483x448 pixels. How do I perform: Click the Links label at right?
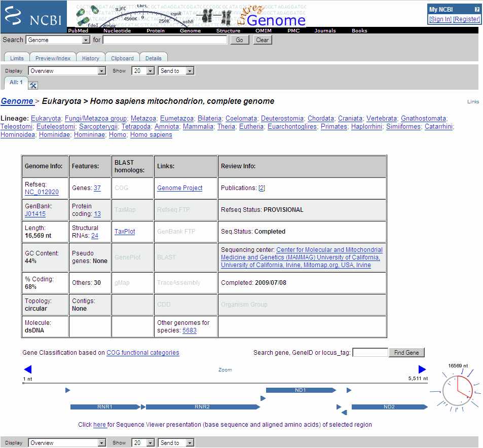coord(473,102)
